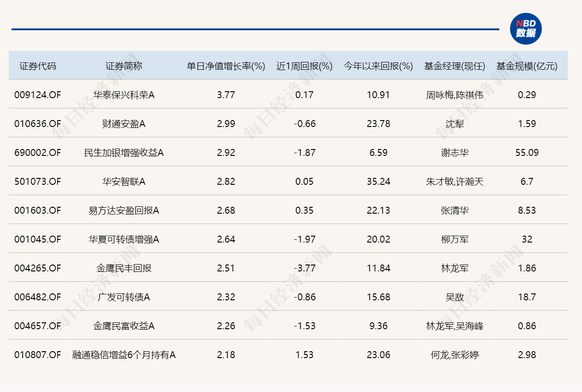Select fund name 金鹰民丰回报
The width and height of the screenshot is (582, 392).
tap(124, 268)
